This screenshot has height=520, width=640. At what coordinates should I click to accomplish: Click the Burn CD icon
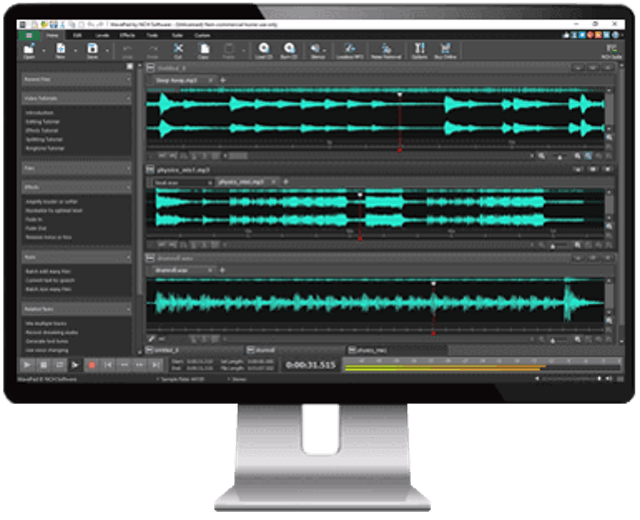coord(289,51)
